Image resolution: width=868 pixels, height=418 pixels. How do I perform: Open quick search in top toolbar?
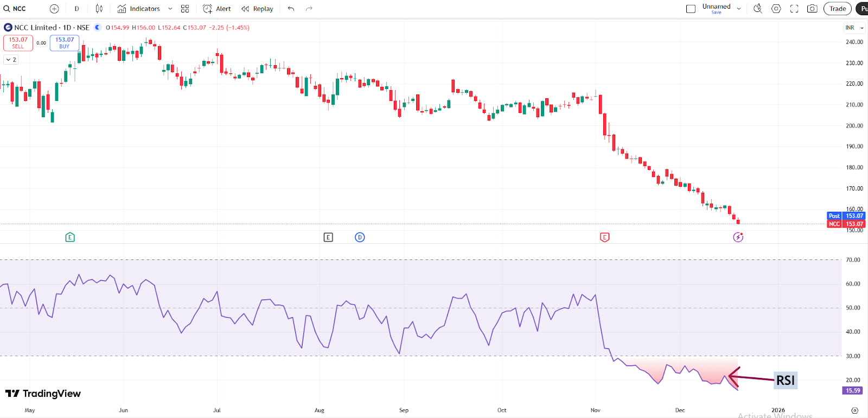[758, 9]
